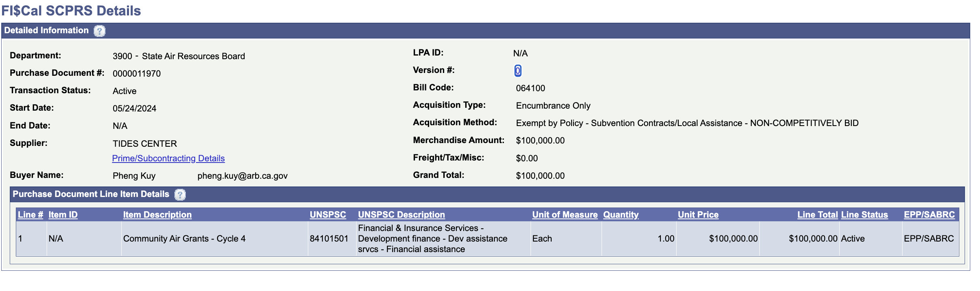The image size is (980, 291).
Task: Select buyer email pheng.kuy@arb.ca.gov
Action: click(243, 176)
